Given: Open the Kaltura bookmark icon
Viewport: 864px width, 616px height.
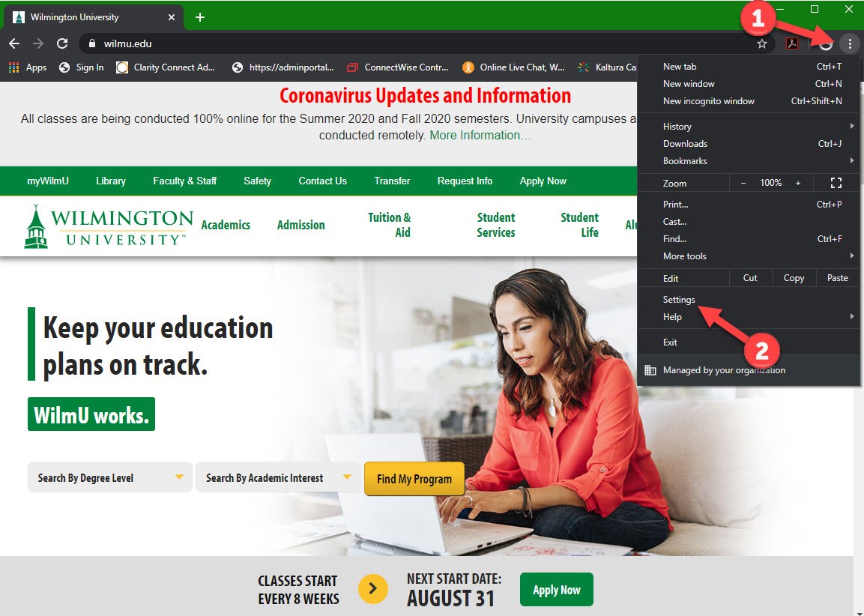Looking at the screenshot, I should (581, 67).
